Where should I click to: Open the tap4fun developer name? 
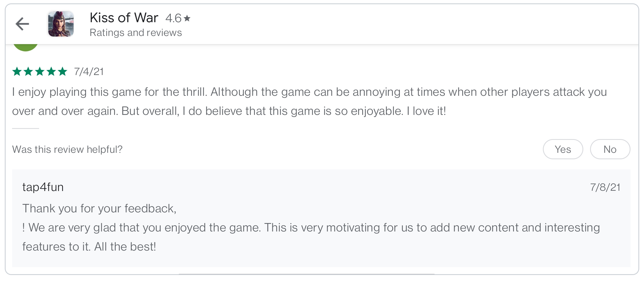[x=43, y=187]
